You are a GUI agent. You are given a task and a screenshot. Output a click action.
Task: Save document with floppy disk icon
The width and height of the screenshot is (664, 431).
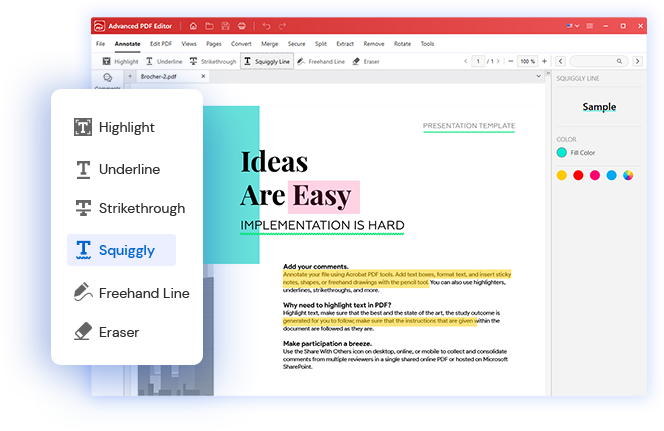(x=225, y=26)
